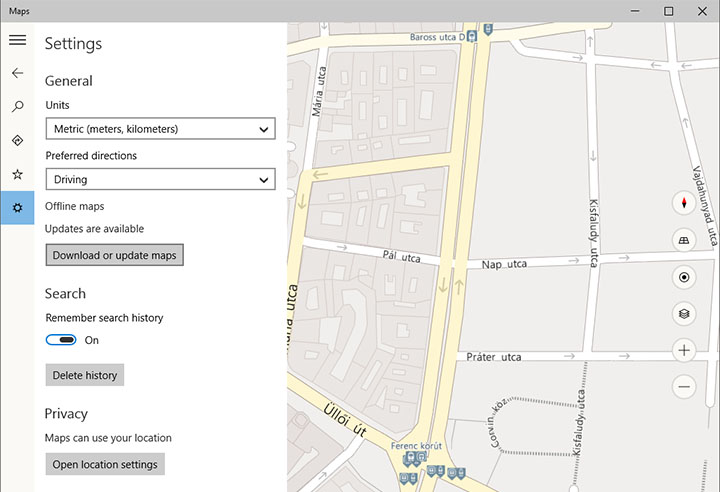The image size is (720, 492).
Task: Click the Delete history button
Action: click(x=85, y=375)
